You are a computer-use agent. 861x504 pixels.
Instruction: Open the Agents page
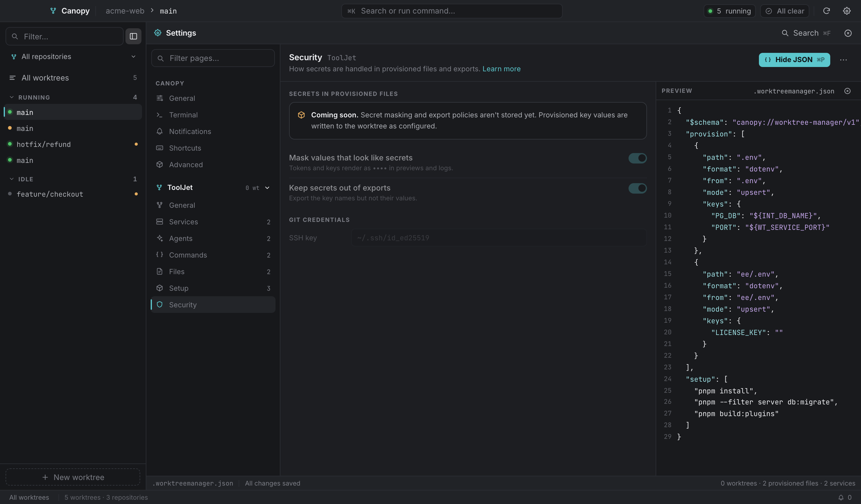[213, 238]
